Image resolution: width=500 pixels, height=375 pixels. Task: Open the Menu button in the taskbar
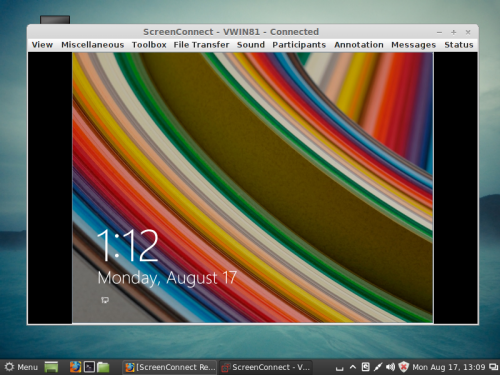tap(21, 367)
